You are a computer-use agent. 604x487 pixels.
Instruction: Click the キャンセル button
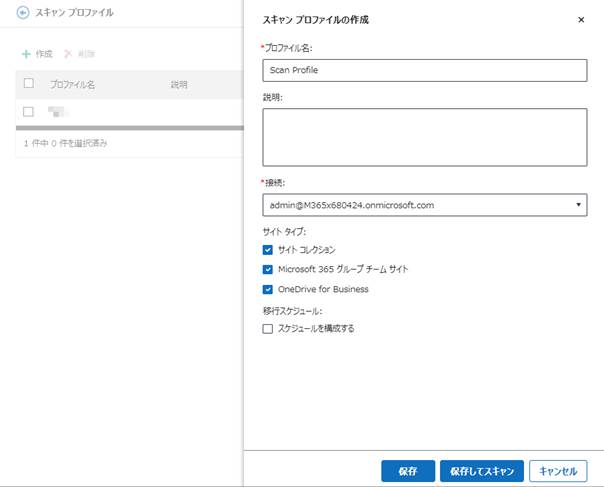558,471
